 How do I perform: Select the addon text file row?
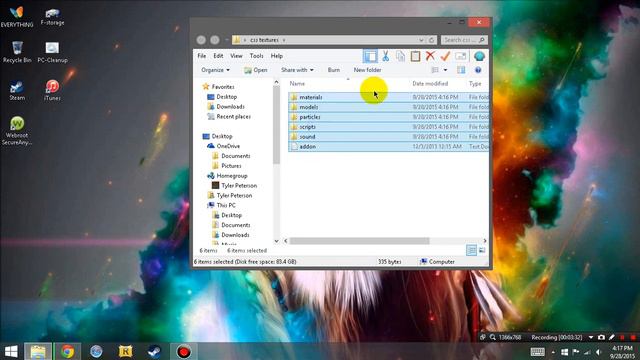point(388,147)
